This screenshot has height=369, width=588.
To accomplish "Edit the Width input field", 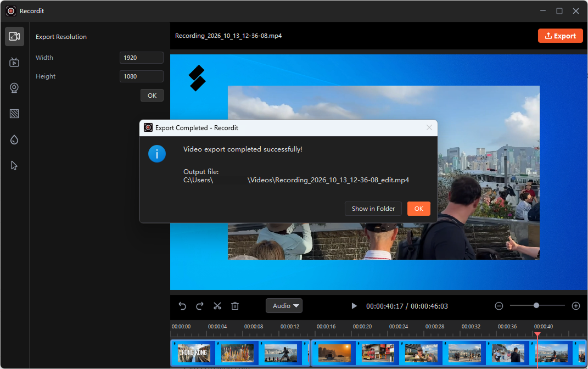I will [x=142, y=57].
